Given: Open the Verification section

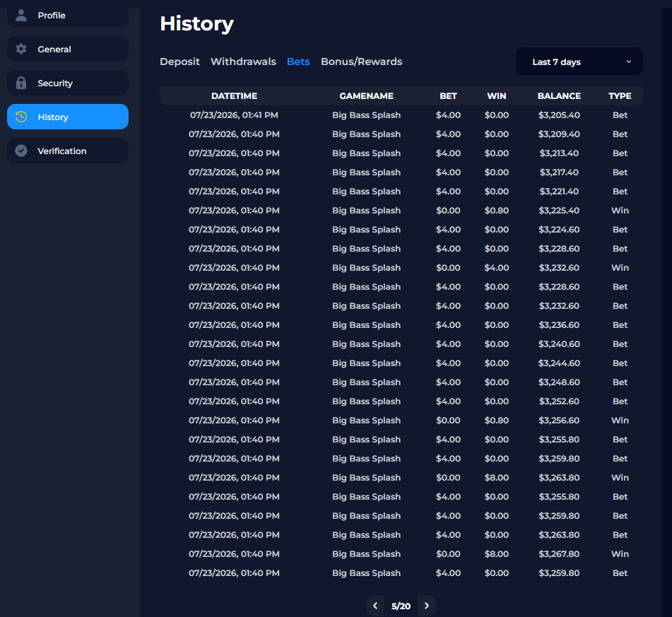Looking at the screenshot, I should tap(68, 151).
